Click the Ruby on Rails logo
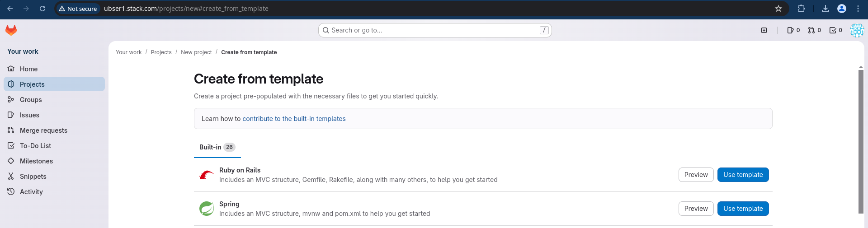 [x=207, y=175]
